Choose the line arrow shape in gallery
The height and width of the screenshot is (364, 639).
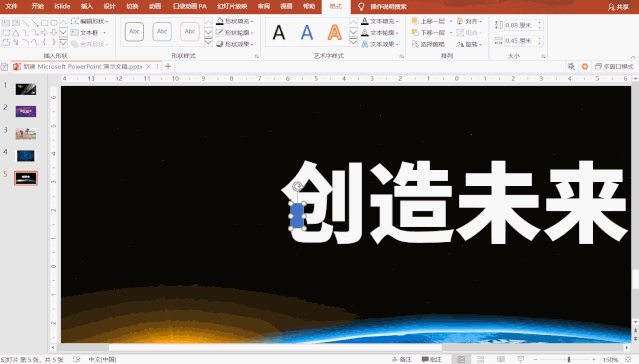[x=35, y=23]
